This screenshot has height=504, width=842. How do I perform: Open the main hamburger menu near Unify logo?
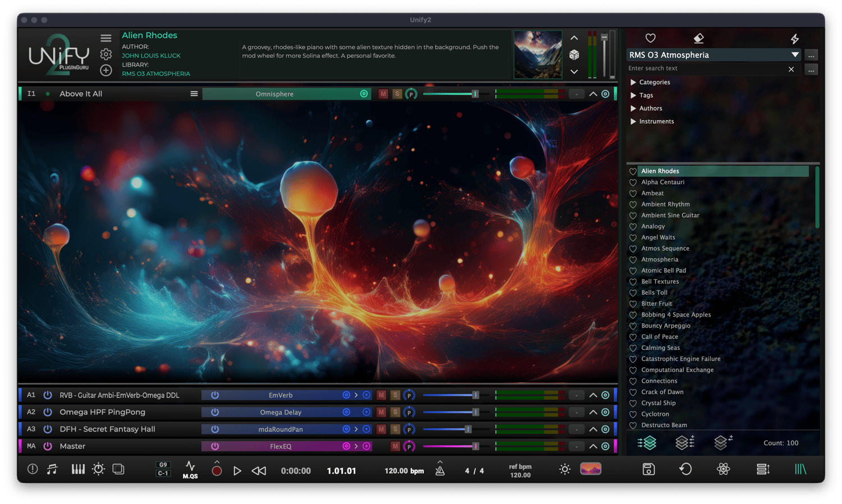point(106,38)
